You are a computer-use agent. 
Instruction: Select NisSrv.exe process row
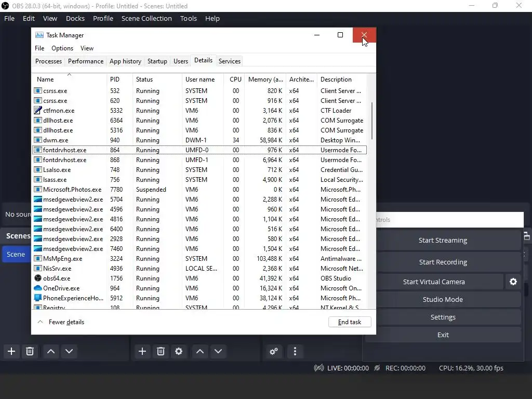199,269
